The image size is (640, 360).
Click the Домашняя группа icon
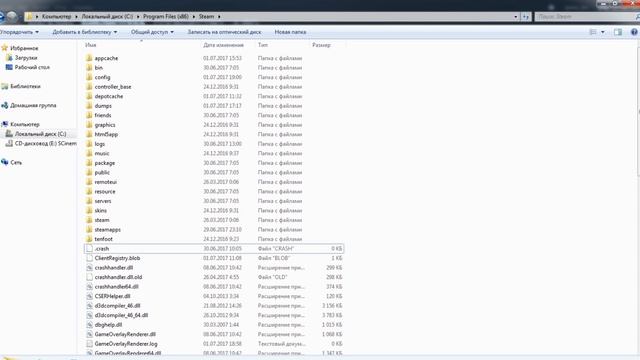coord(5,105)
